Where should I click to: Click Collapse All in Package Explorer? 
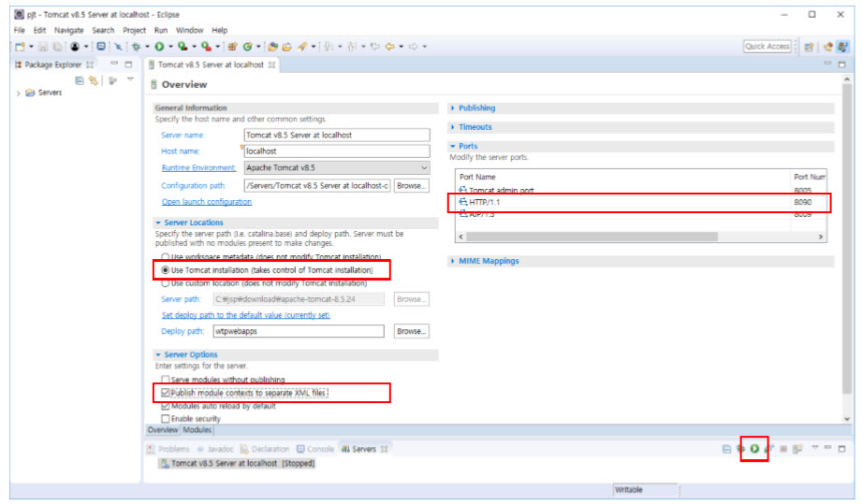pyautogui.click(x=80, y=80)
